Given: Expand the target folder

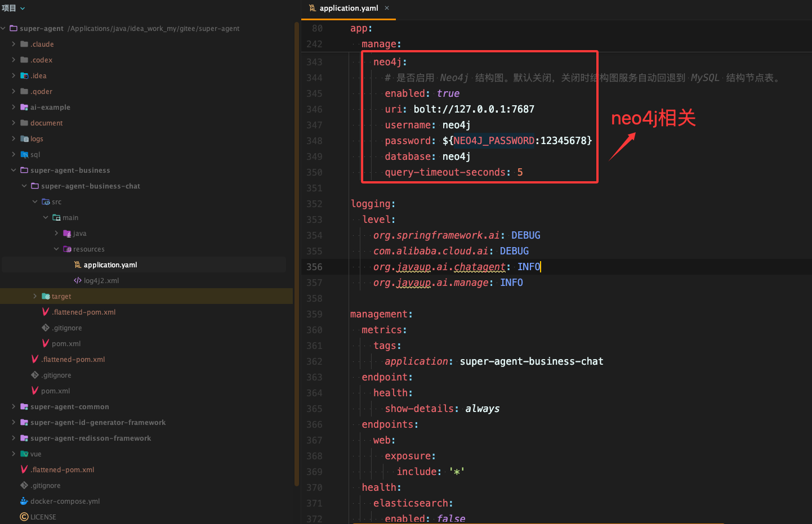Looking at the screenshot, I should point(35,296).
